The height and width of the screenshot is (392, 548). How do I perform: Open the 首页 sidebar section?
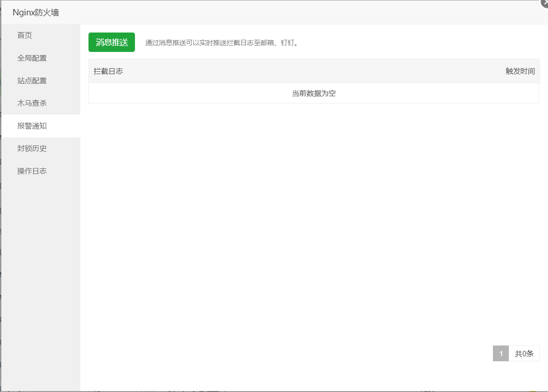coord(41,35)
